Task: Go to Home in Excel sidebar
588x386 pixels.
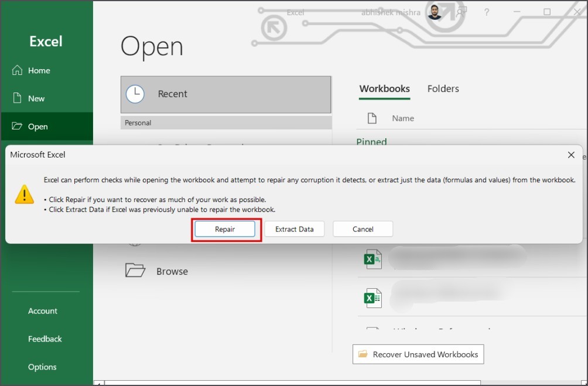Action: (47, 70)
